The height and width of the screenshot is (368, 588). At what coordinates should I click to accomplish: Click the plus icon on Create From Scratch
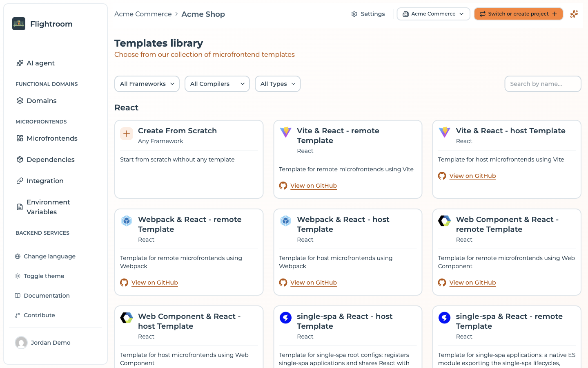pos(127,134)
